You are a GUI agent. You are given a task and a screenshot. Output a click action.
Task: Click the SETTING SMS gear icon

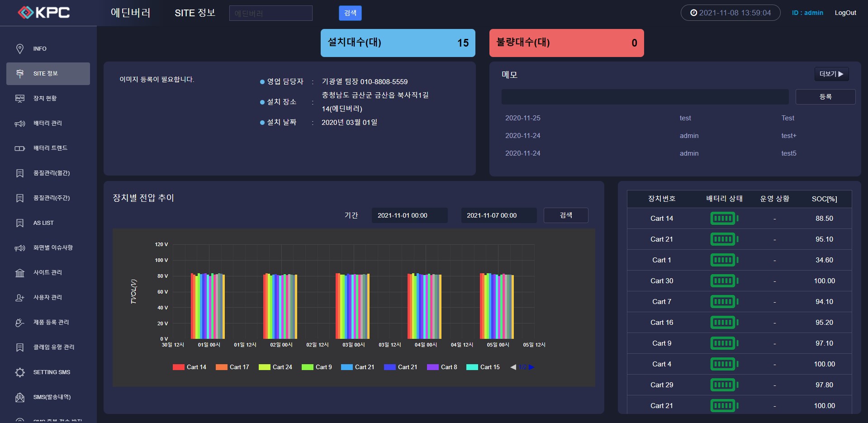tap(20, 372)
